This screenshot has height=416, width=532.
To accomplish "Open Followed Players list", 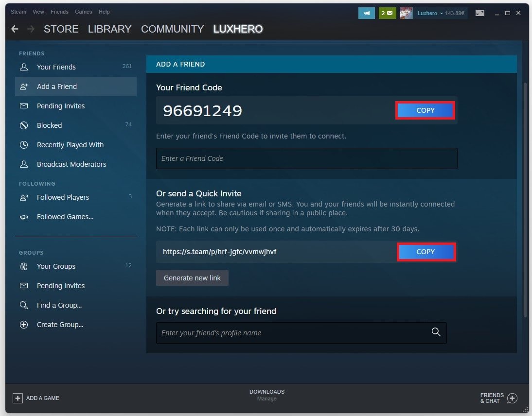I will pos(76,197).
